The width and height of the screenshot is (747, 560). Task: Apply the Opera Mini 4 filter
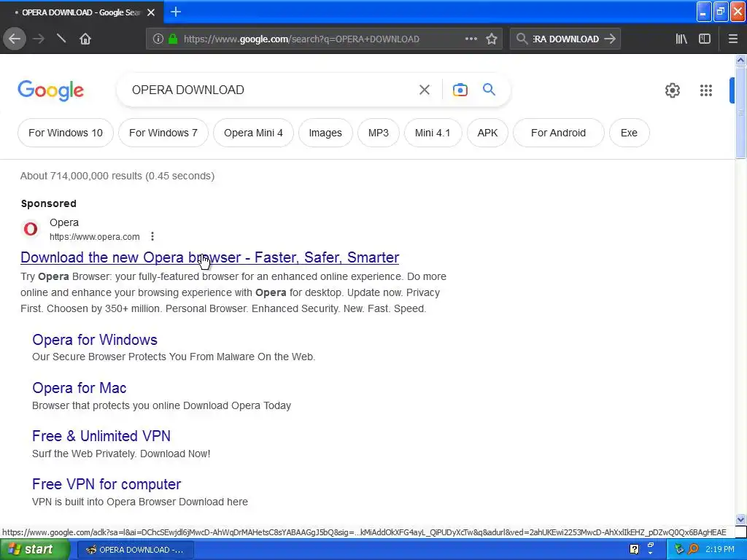[253, 133]
